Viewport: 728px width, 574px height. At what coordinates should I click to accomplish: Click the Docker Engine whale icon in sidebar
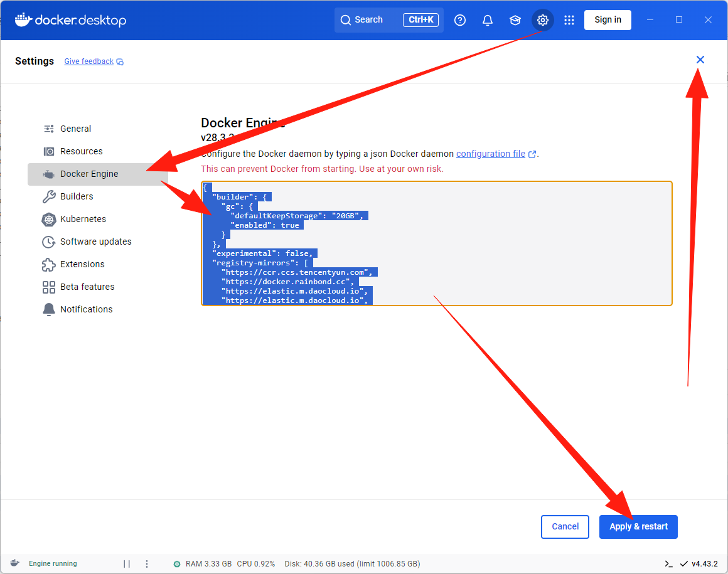[x=49, y=174]
